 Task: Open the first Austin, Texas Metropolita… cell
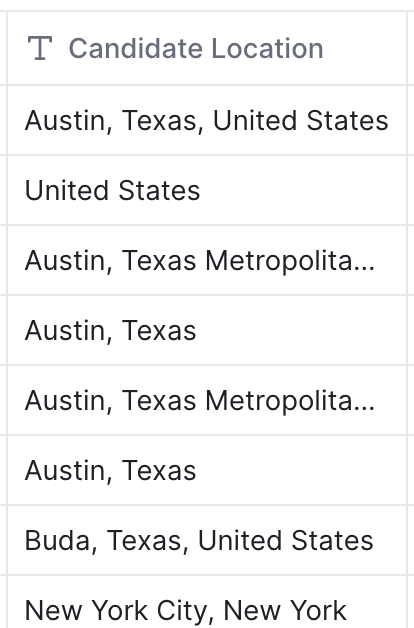tap(207, 260)
